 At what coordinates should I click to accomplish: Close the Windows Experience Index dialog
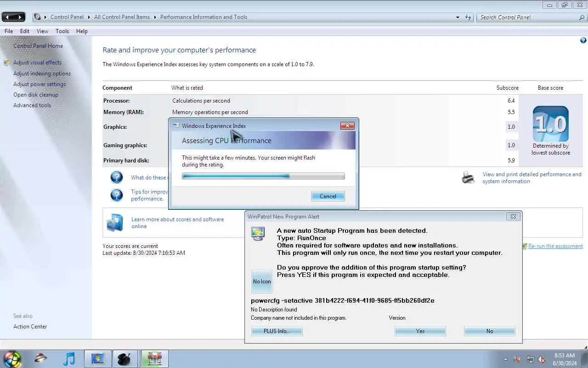(347, 126)
